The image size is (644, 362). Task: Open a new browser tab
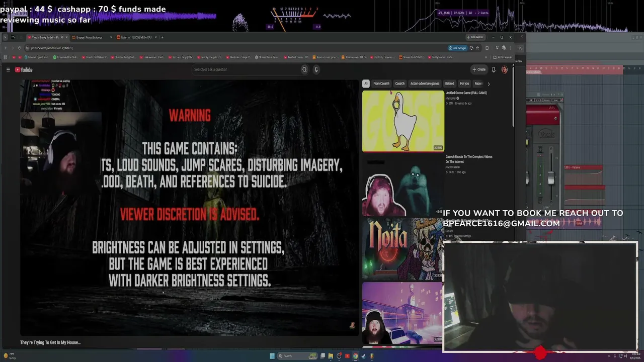click(x=162, y=37)
